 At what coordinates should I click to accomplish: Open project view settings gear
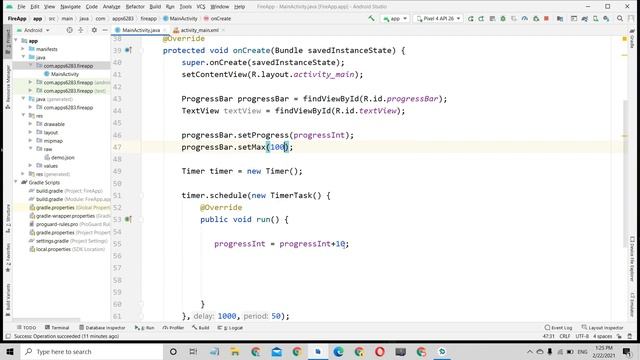pyautogui.click(x=94, y=30)
